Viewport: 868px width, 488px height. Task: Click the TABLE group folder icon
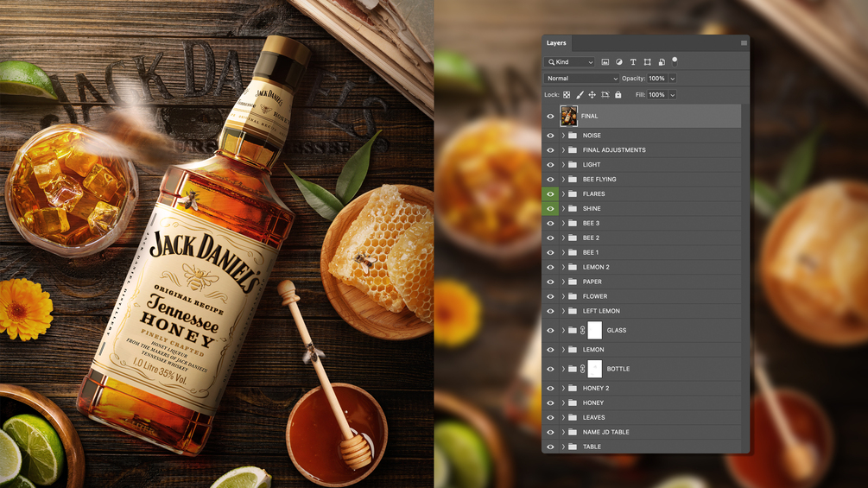[x=573, y=447]
